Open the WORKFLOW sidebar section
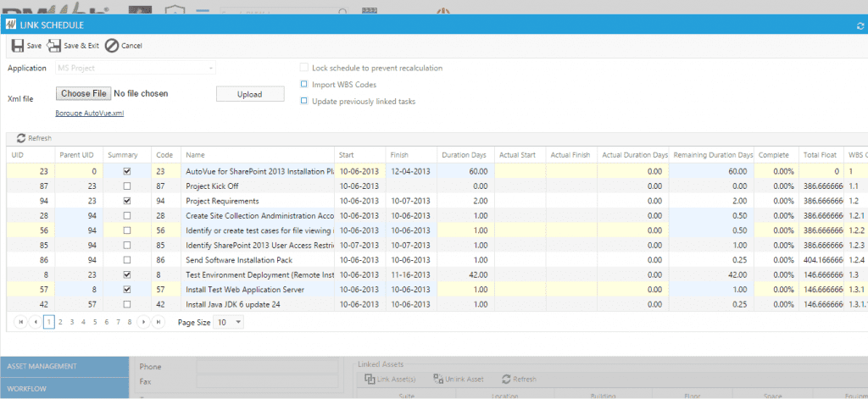 (64, 389)
